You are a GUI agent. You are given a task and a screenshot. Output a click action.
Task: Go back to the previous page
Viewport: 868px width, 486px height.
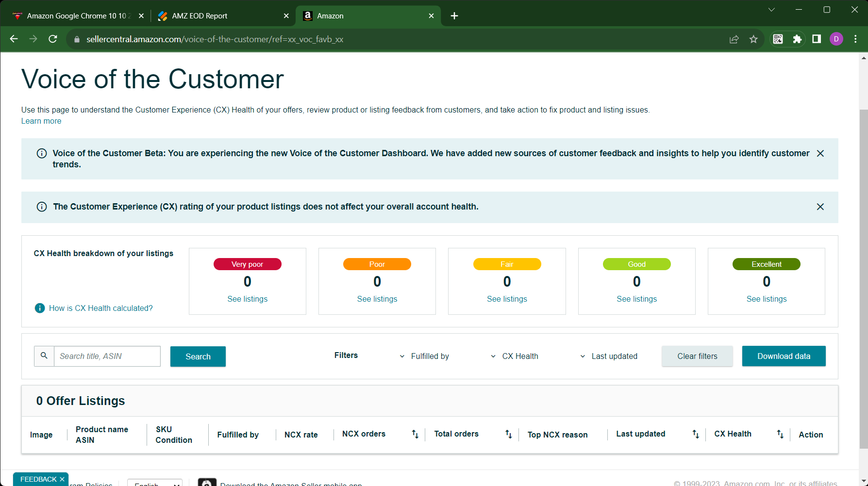coord(14,39)
